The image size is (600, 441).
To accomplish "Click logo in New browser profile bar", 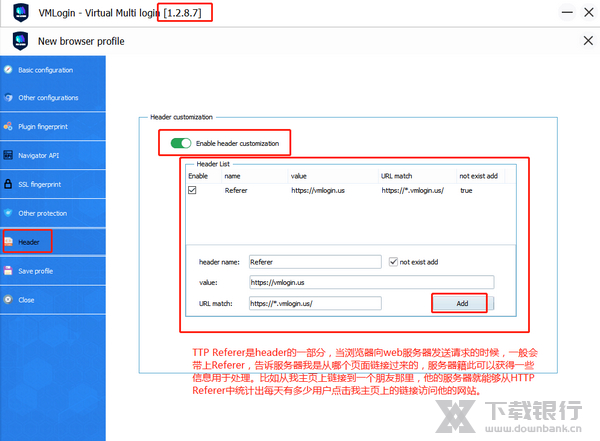I will click(x=20, y=41).
